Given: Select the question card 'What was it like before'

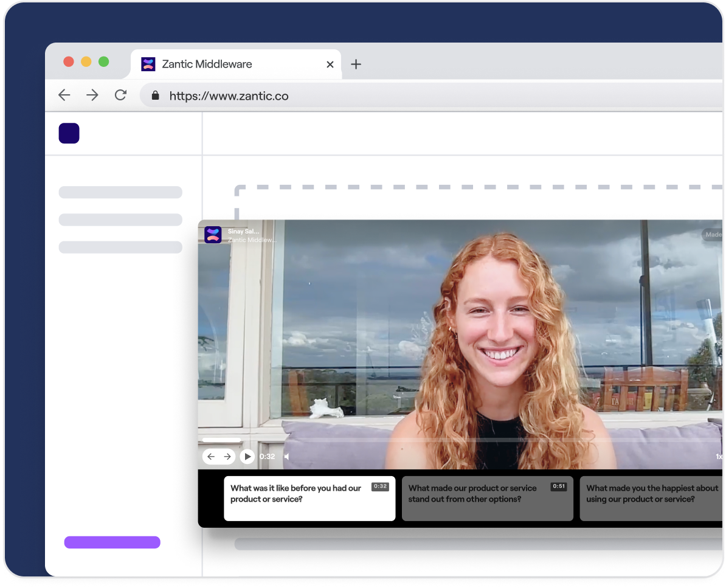Looking at the screenshot, I should click(309, 498).
